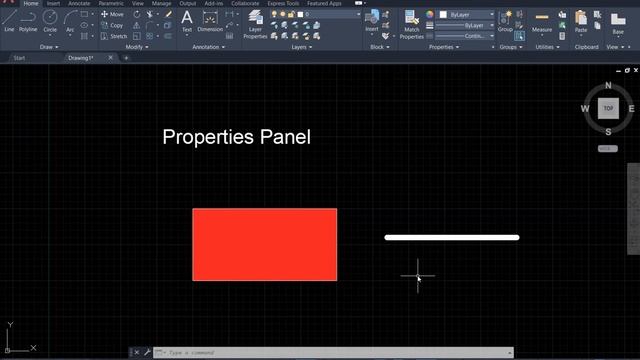The height and width of the screenshot is (360, 640).
Task: Select the Circle tool
Action: [50, 21]
